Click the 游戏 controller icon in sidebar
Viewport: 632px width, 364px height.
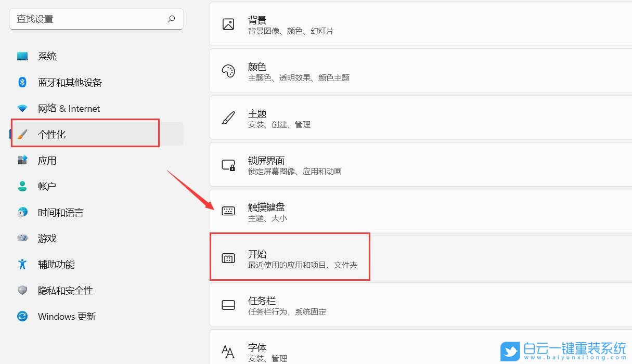(22, 238)
